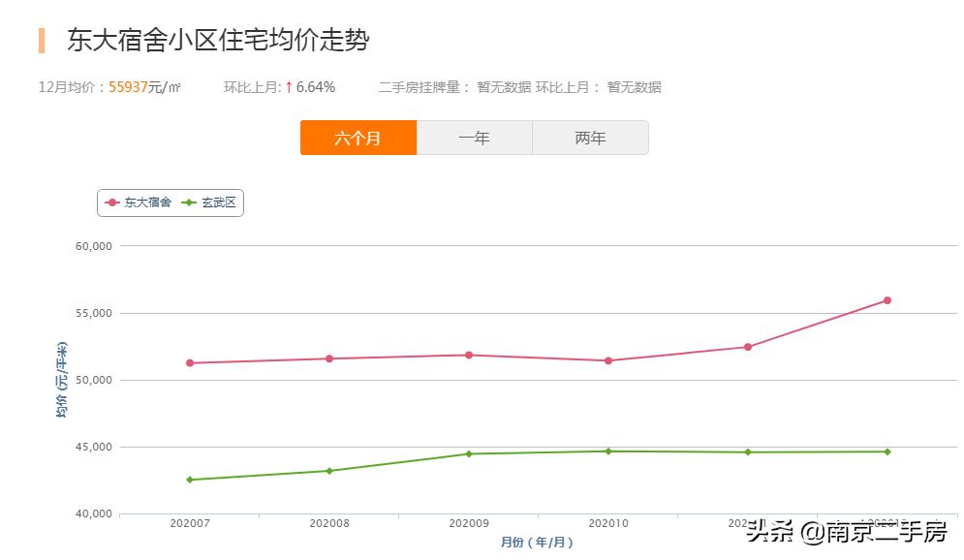This screenshot has width=964, height=560.
Task: Click the pink circle marker in the legend
Action: pyautogui.click(x=109, y=202)
